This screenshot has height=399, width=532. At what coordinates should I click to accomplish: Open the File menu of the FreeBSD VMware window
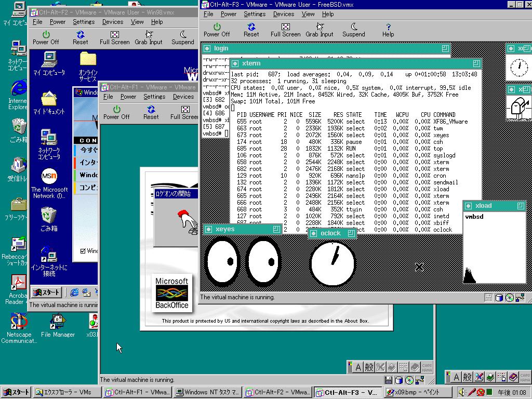point(208,14)
